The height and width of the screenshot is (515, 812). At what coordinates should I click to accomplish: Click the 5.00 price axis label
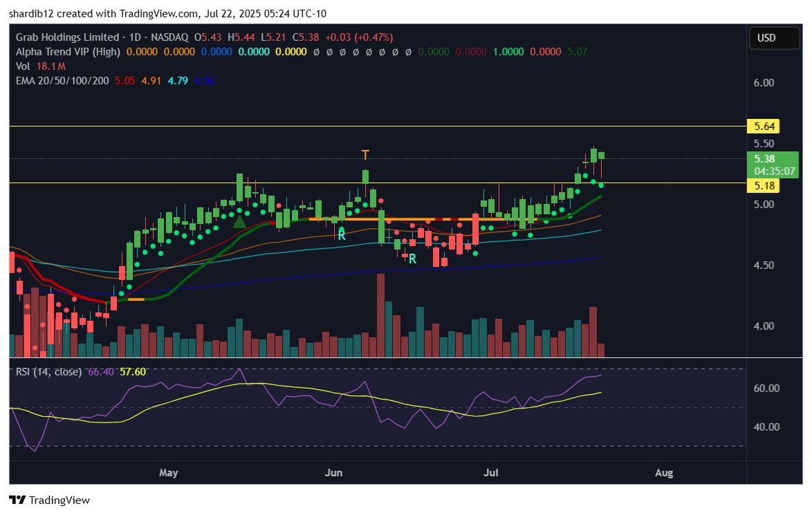tap(764, 205)
